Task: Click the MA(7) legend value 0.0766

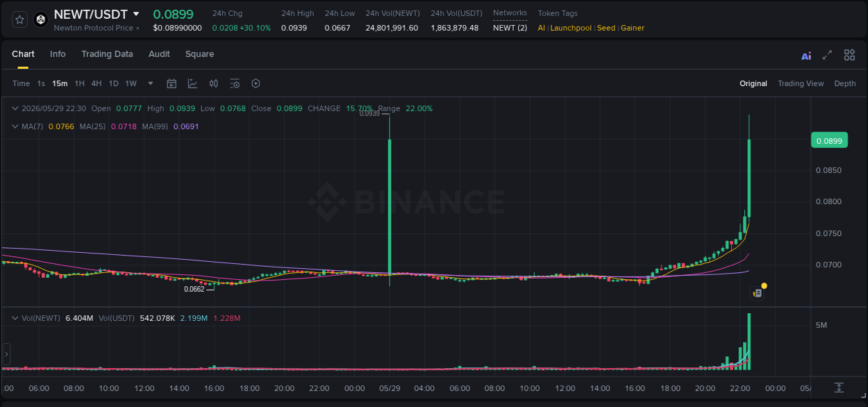Action: click(61, 126)
